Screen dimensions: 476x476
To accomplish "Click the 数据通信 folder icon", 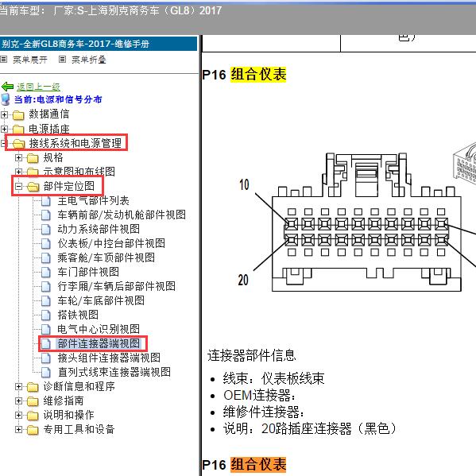I will [x=18, y=115].
